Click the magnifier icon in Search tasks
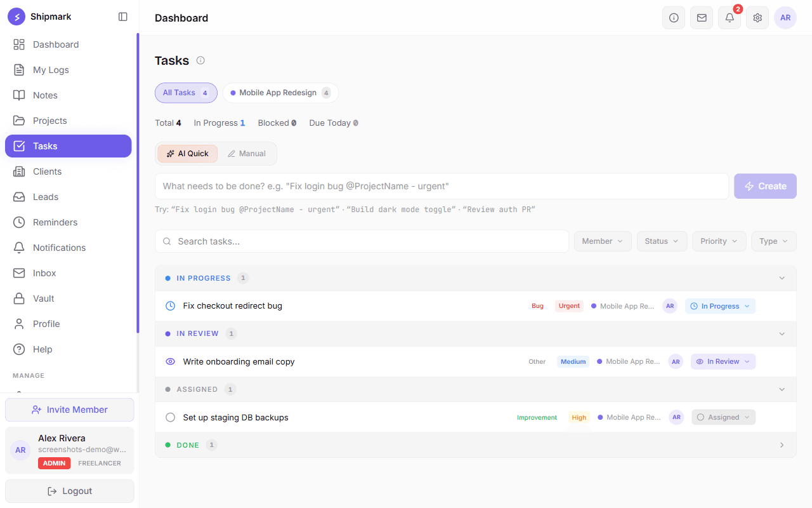The height and width of the screenshot is (508, 812). point(167,241)
